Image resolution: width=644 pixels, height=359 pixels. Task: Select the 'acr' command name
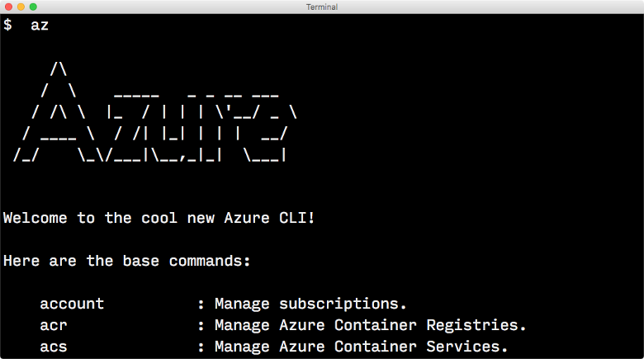pos(54,325)
